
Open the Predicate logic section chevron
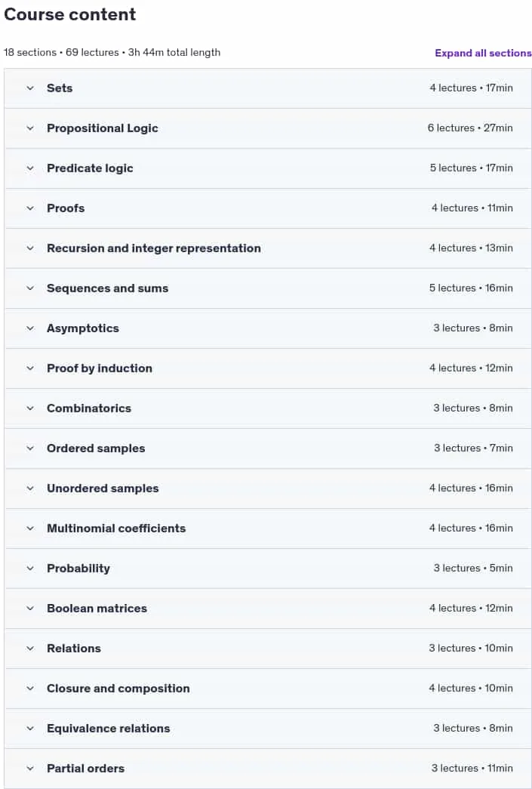[30, 168]
